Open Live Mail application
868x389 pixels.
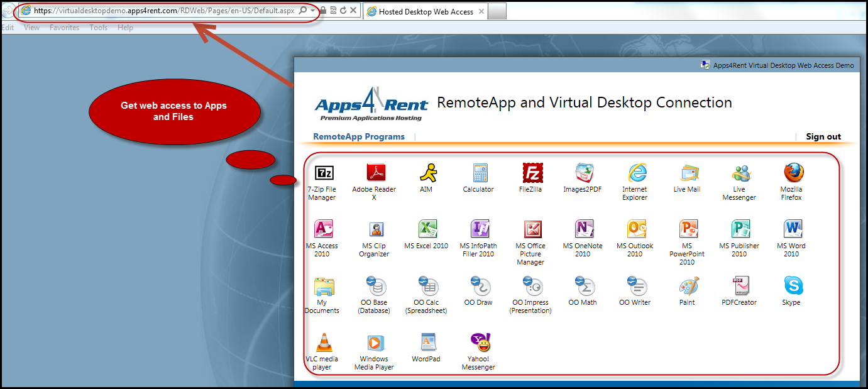tap(688, 173)
